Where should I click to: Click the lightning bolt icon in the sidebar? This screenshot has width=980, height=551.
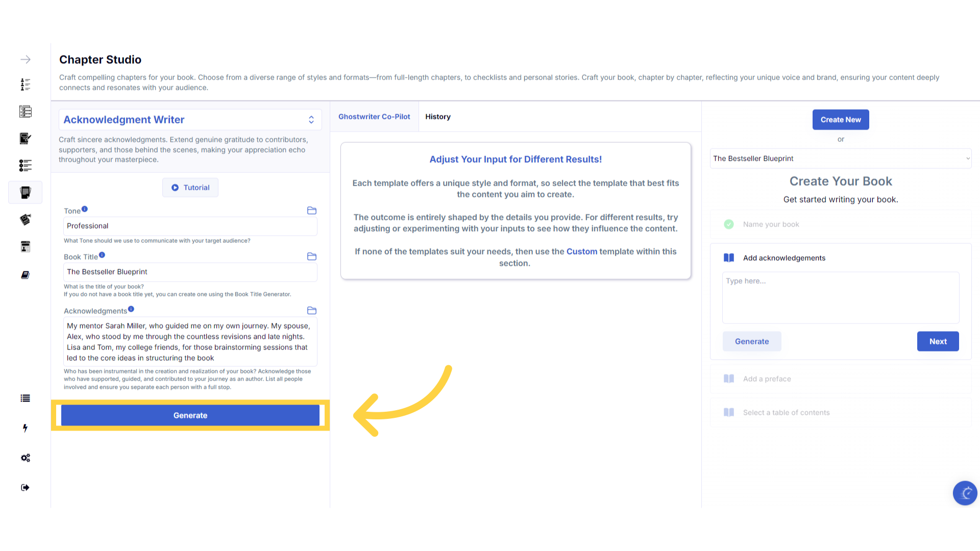pos(25,428)
